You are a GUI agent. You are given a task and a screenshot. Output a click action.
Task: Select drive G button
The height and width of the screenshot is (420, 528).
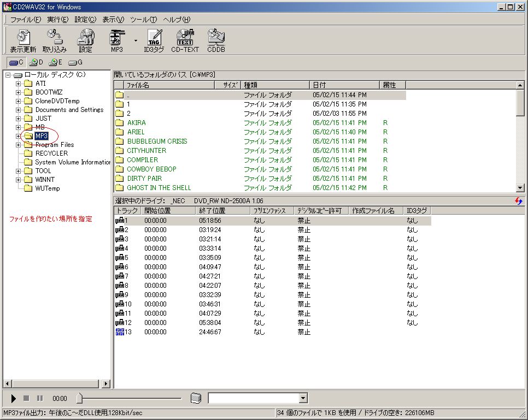[x=75, y=62]
